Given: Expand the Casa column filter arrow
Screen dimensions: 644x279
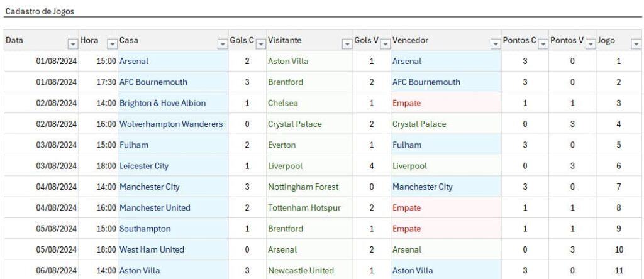Looking at the screenshot, I should [223, 43].
